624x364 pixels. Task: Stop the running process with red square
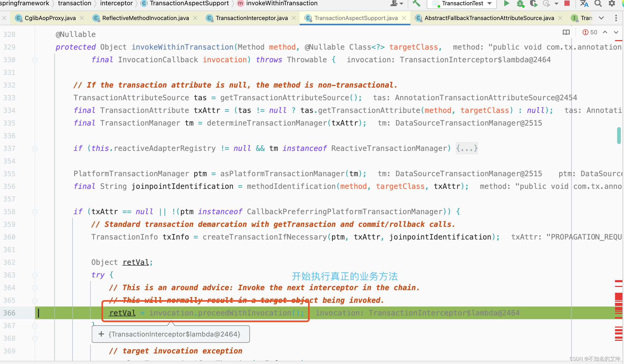click(x=567, y=3)
